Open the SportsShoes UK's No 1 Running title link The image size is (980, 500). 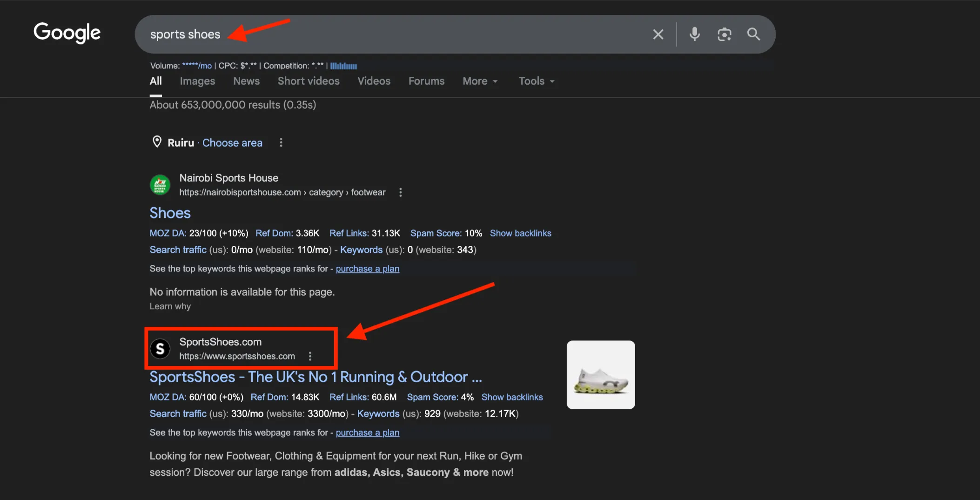point(316,377)
